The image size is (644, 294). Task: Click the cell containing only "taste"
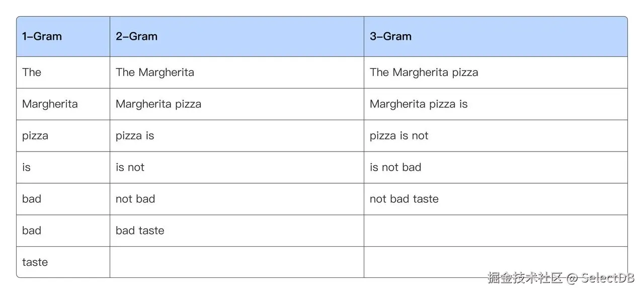(x=35, y=262)
